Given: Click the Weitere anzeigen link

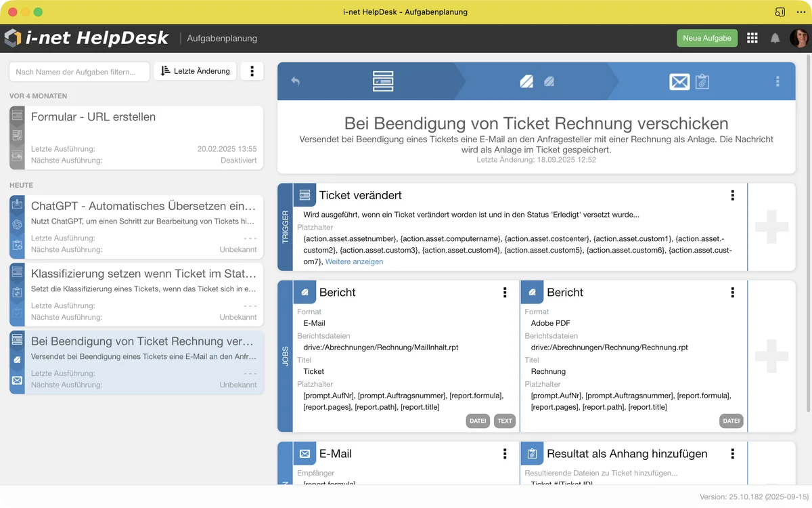Looking at the screenshot, I should pos(354,261).
